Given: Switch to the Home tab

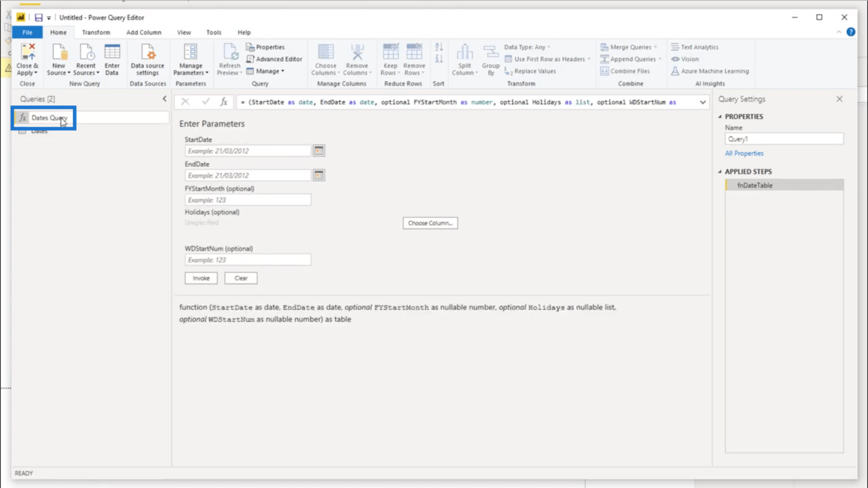Looking at the screenshot, I should pos(58,32).
